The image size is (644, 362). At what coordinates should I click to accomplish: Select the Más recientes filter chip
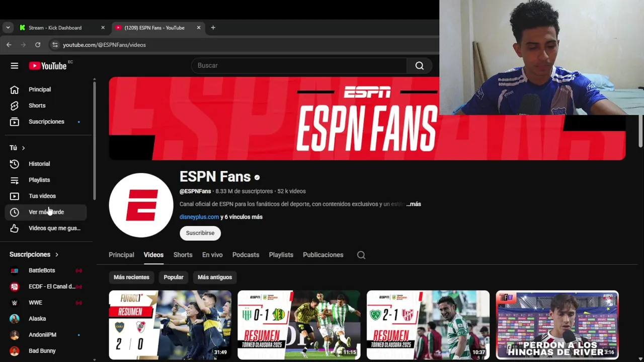pos(131,278)
